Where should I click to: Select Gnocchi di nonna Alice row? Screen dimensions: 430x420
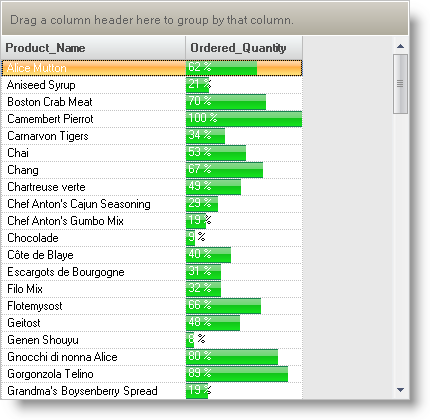[x=152, y=357]
